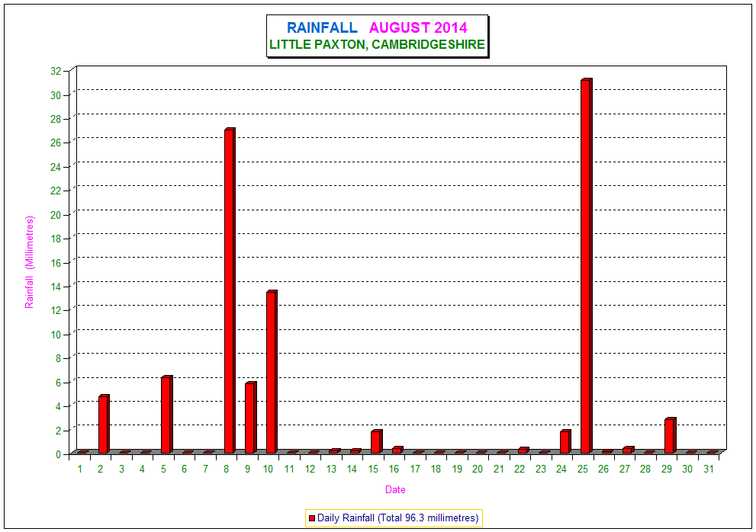756x532 pixels.
Task: Click x-axis date label '8'
Action: (x=226, y=469)
